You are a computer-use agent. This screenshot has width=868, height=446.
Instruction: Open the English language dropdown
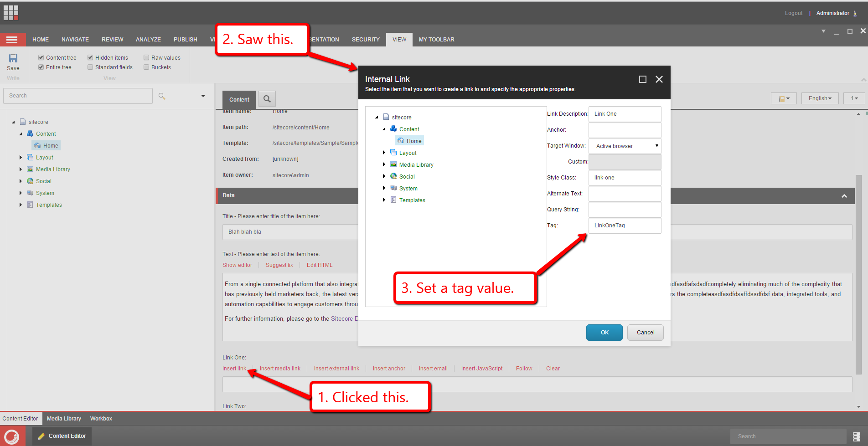pos(820,98)
